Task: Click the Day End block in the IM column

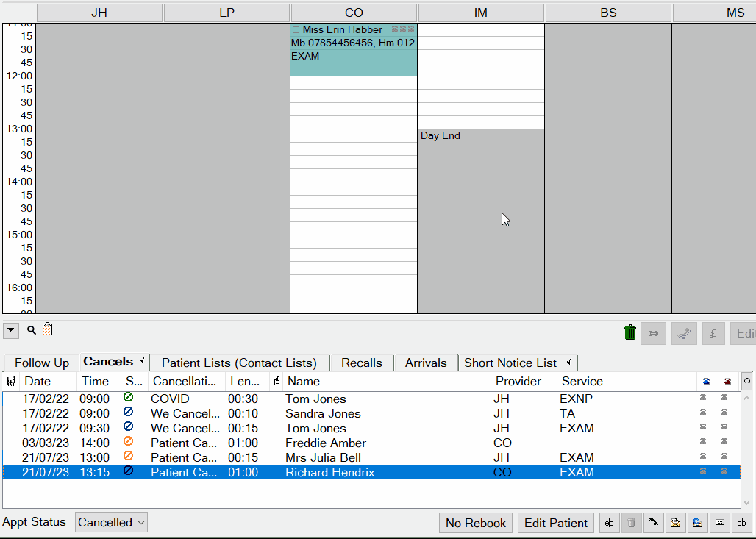Action: pyautogui.click(x=440, y=135)
